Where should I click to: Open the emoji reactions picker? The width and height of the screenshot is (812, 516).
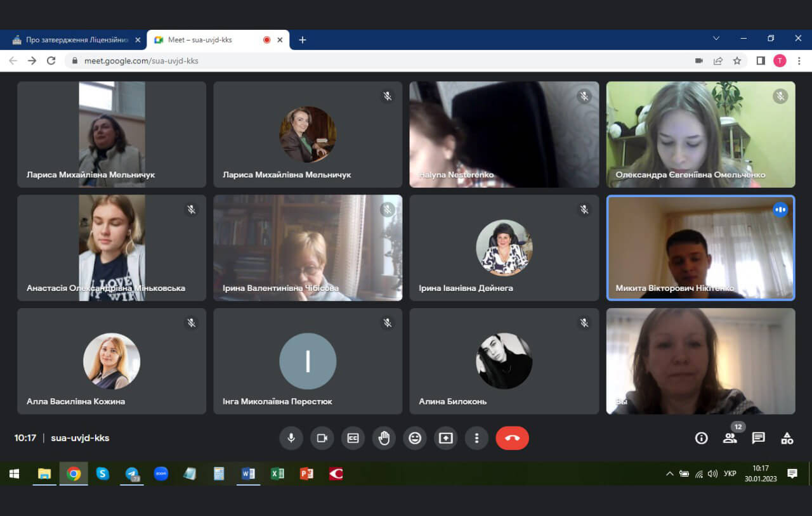tap(415, 438)
